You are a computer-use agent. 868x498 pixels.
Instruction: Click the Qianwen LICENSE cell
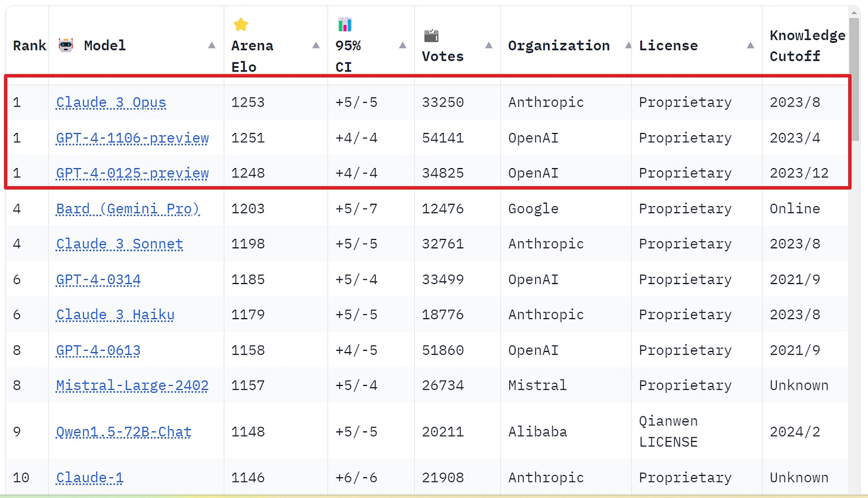668,432
